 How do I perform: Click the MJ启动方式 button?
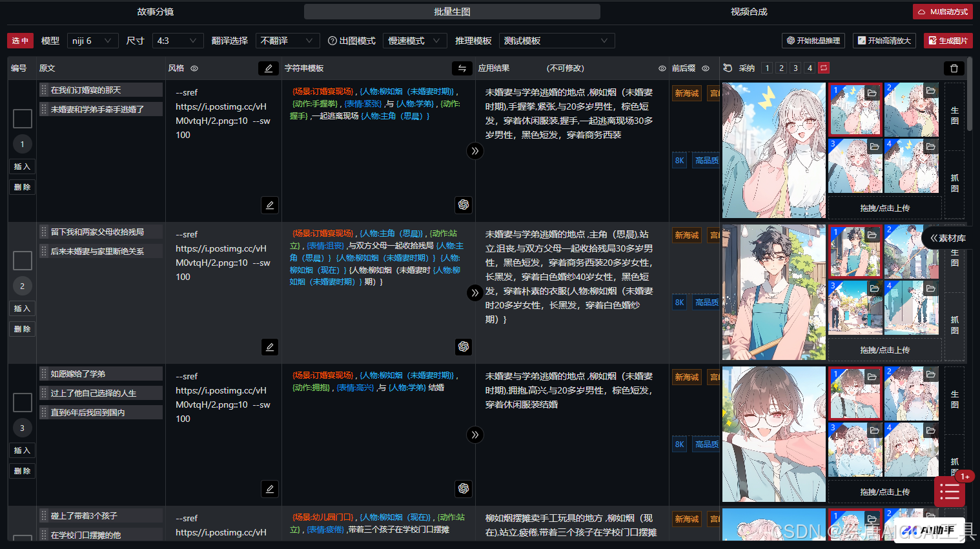(x=943, y=12)
